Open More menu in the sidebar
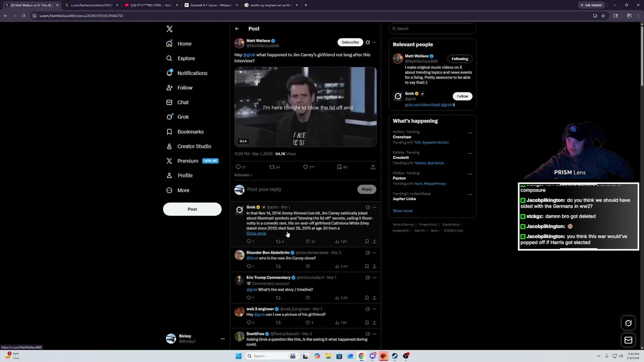Screen dimensions: 644x362 (178, 191)
